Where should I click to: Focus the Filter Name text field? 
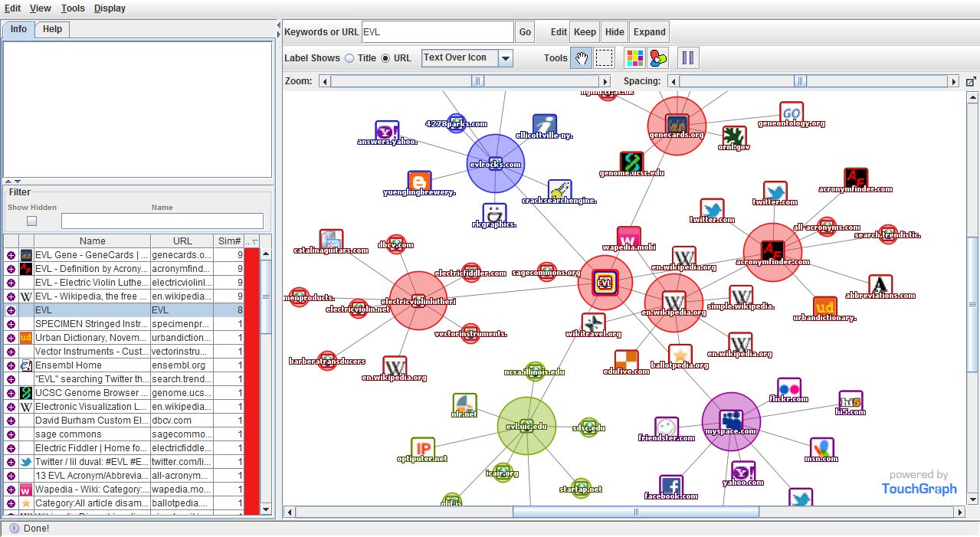click(162, 221)
